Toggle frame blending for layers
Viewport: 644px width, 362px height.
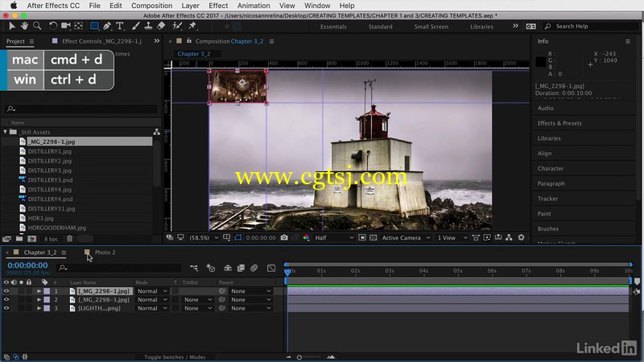[241, 268]
